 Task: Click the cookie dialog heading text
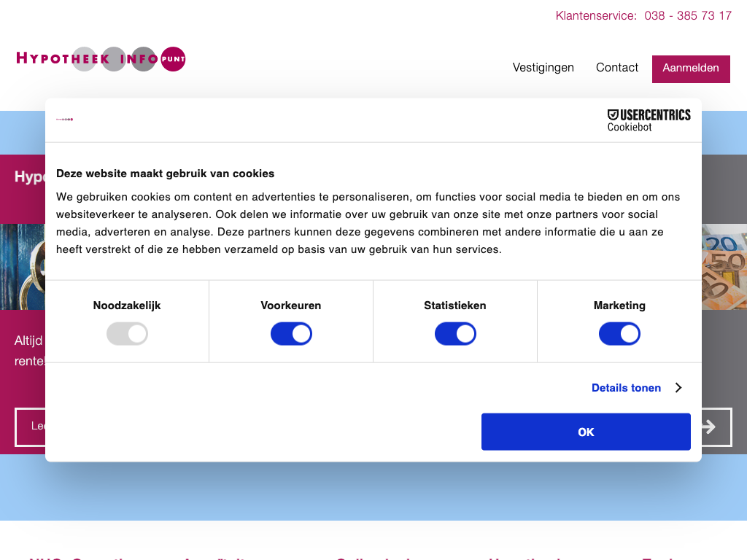click(x=165, y=174)
